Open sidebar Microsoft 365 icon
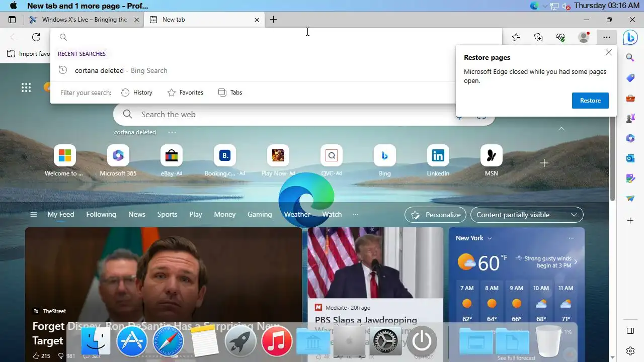 tap(630, 138)
